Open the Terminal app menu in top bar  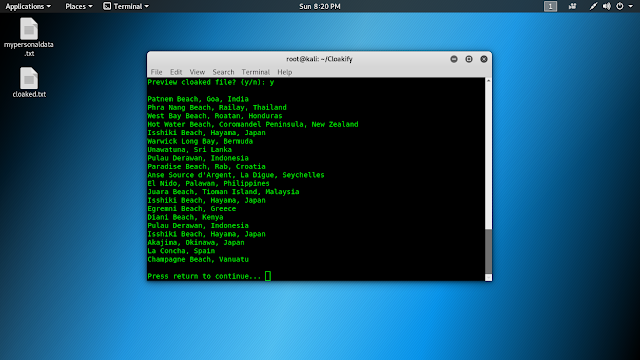click(x=126, y=6)
